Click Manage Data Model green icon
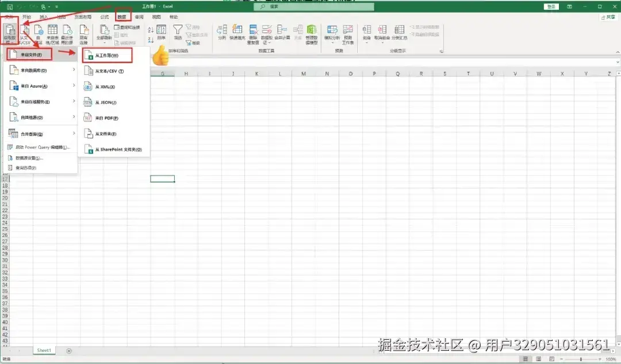This screenshot has width=621, height=364. (312, 35)
